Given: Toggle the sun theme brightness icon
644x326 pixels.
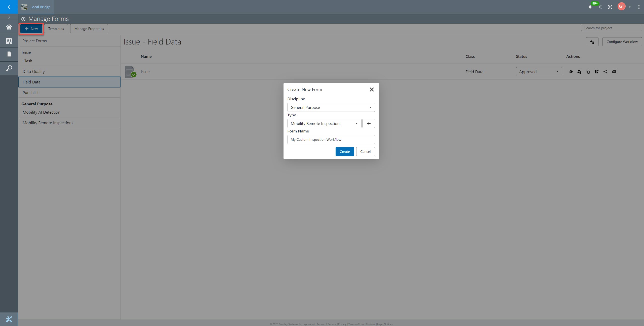Looking at the screenshot, I should point(600,7).
